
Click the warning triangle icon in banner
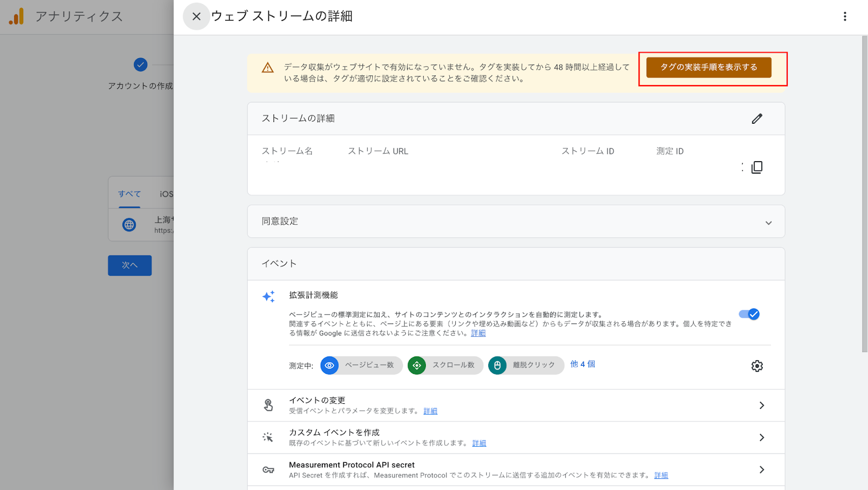pyautogui.click(x=267, y=68)
